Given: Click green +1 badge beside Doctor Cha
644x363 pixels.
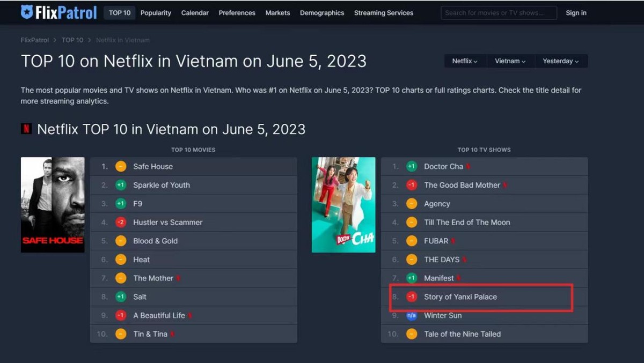Looking at the screenshot, I should click(412, 166).
